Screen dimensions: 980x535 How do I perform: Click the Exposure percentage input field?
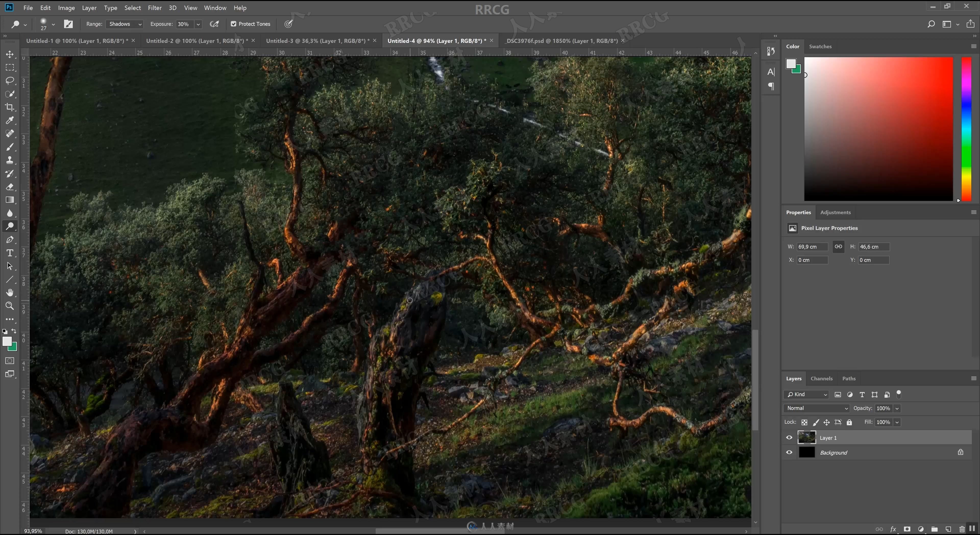[x=183, y=24]
